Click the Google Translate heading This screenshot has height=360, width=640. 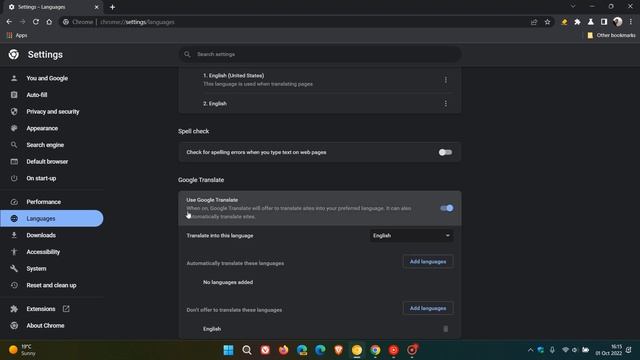(x=201, y=180)
